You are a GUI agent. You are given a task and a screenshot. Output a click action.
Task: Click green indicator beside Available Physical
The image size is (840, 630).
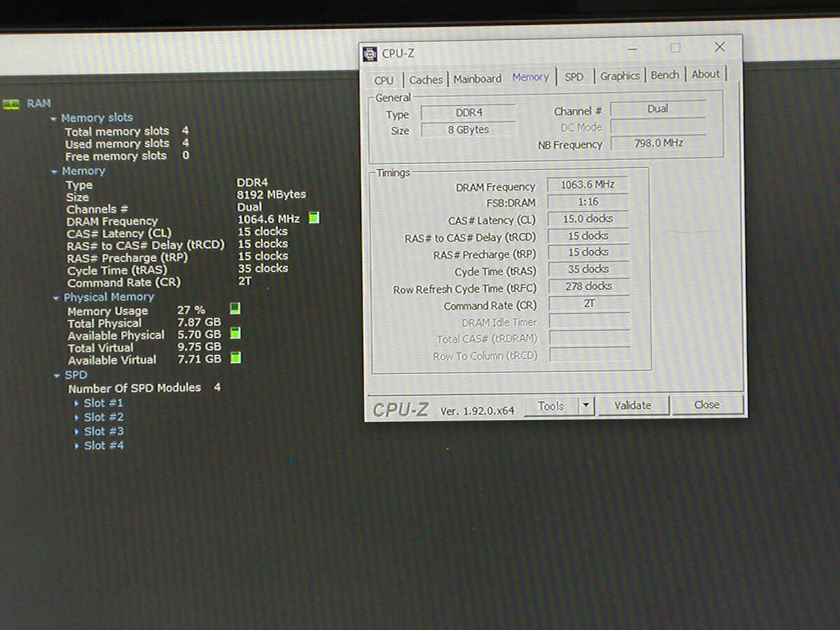point(235,333)
